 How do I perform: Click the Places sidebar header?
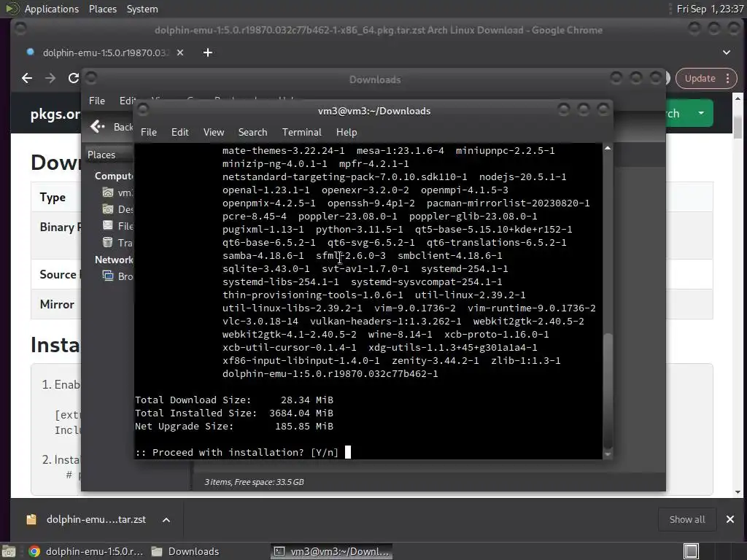point(108,155)
